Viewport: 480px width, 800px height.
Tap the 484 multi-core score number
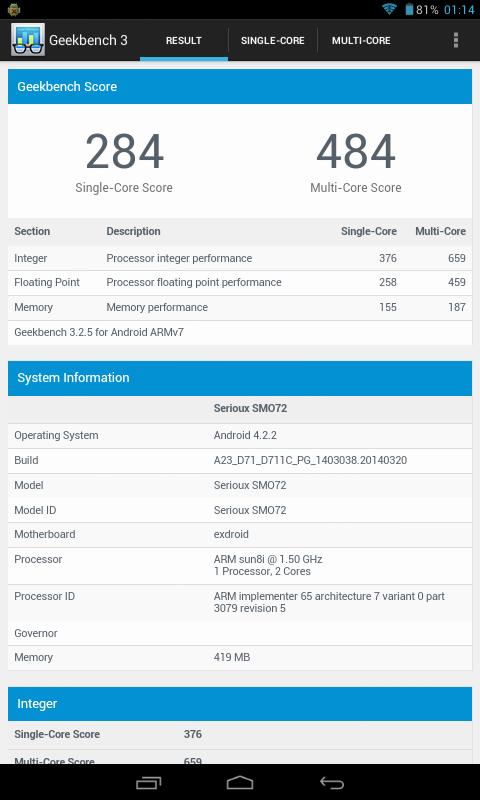pos(356,152)
